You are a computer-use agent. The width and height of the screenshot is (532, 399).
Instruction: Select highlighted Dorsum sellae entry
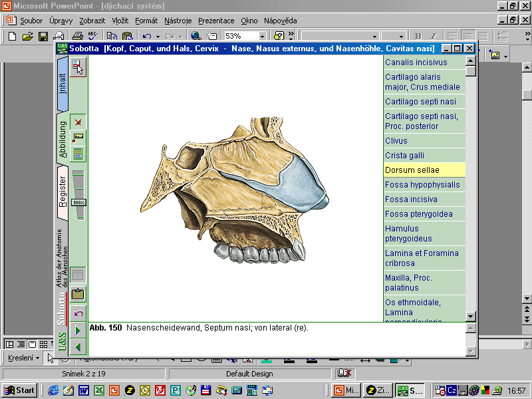424,170
